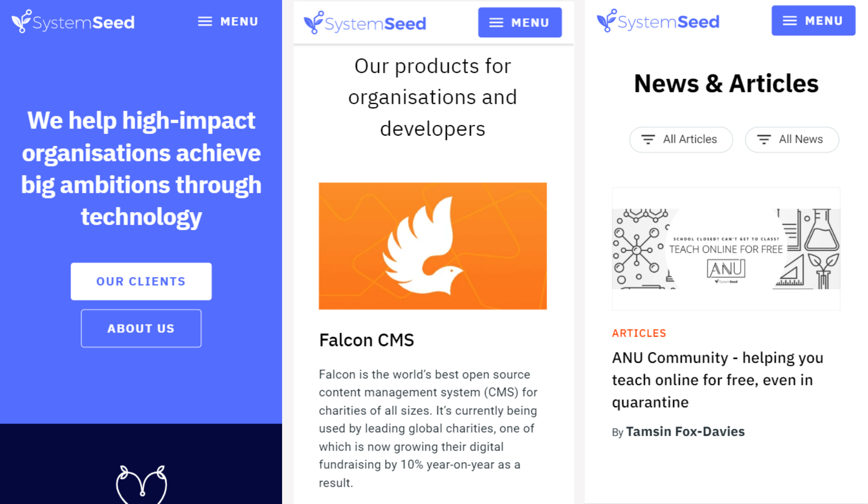Click the hamburger menu icon left panel
The image size is (868, 504).
207,21
